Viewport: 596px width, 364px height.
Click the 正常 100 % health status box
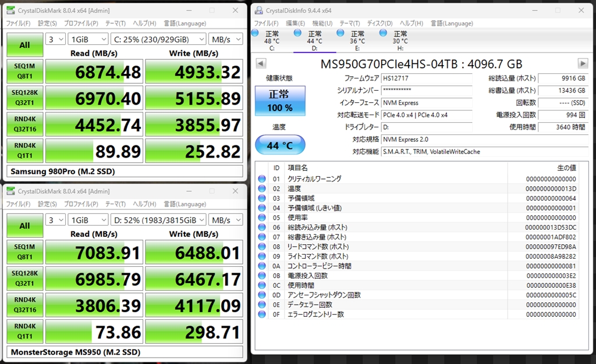pos(280,101)
